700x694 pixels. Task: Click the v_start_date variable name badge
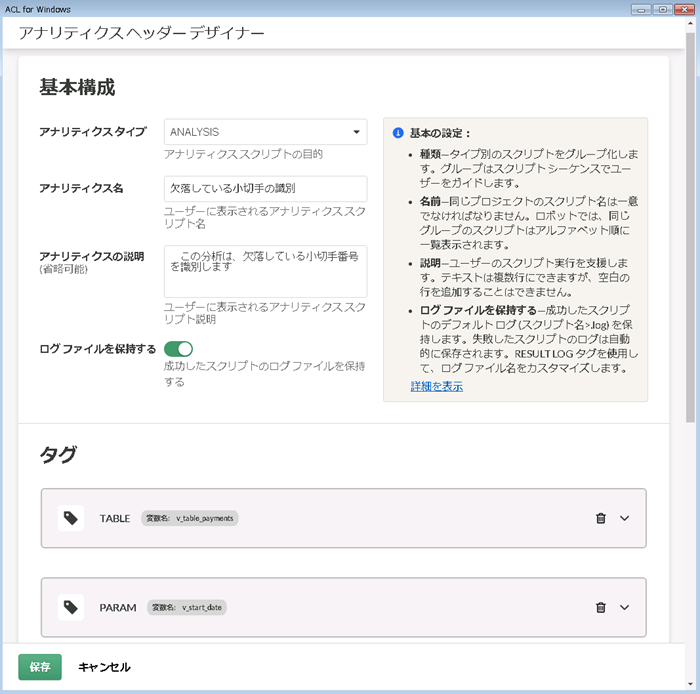(186, 607)
